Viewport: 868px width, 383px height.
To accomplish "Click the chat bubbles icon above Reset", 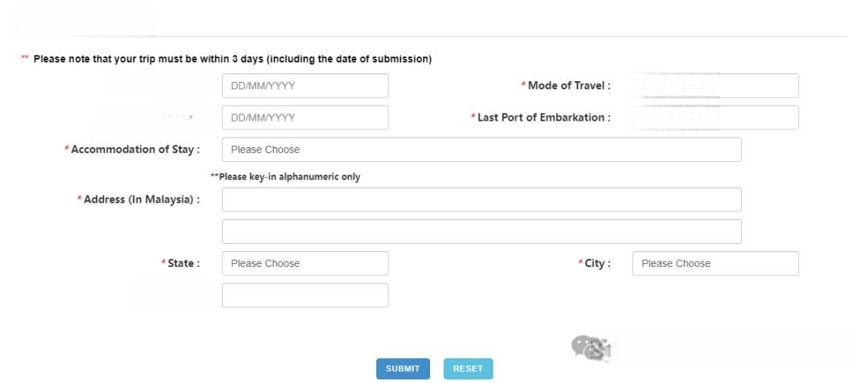I will point(590,348).
